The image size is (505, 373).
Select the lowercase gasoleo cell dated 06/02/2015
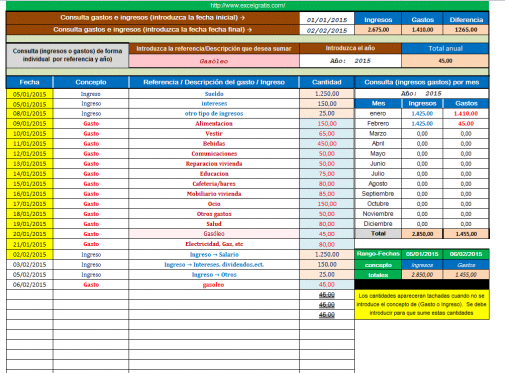pos(214,285)
